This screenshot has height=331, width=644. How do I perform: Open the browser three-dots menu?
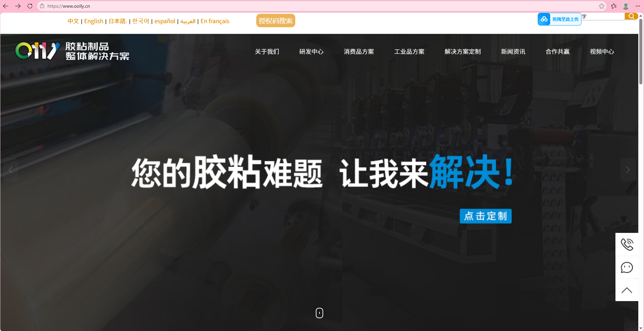(x=638, y=6)
